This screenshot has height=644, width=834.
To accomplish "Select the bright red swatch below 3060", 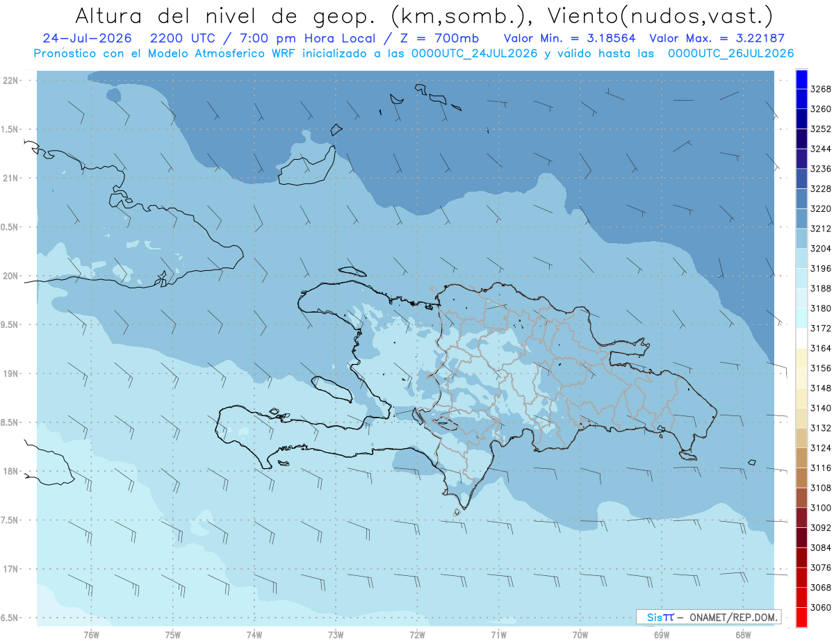I will [x=801, y=618].
